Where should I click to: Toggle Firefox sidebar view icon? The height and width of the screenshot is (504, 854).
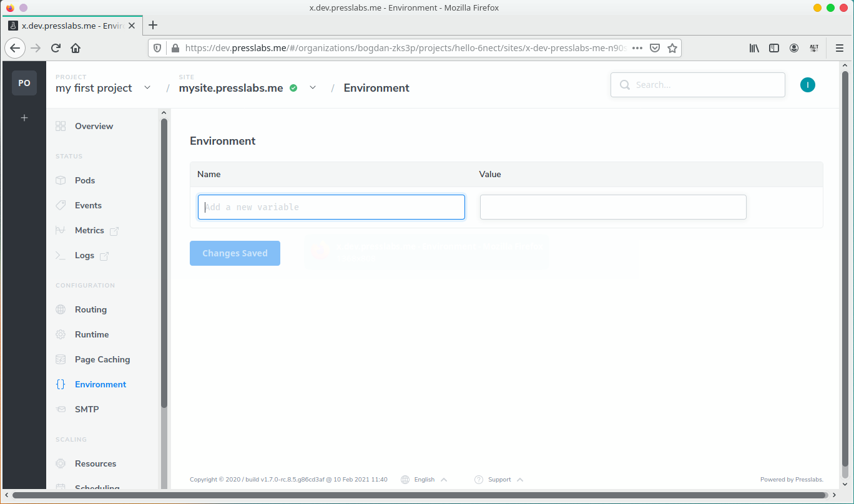(x=774, y=48)
